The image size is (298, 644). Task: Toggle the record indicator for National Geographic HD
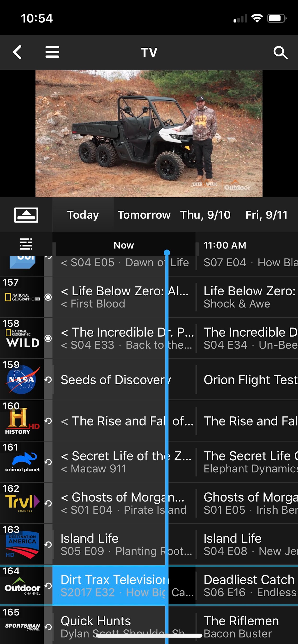48,297
